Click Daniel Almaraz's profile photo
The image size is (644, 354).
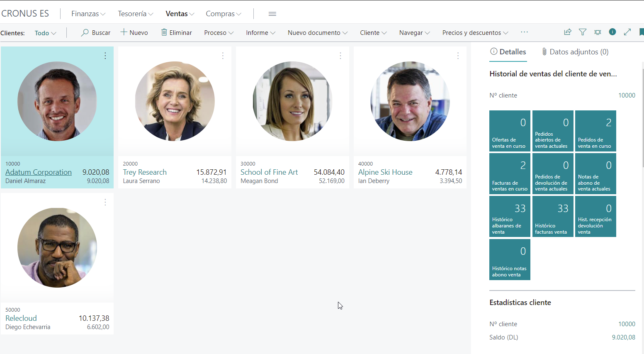[57, 101]
